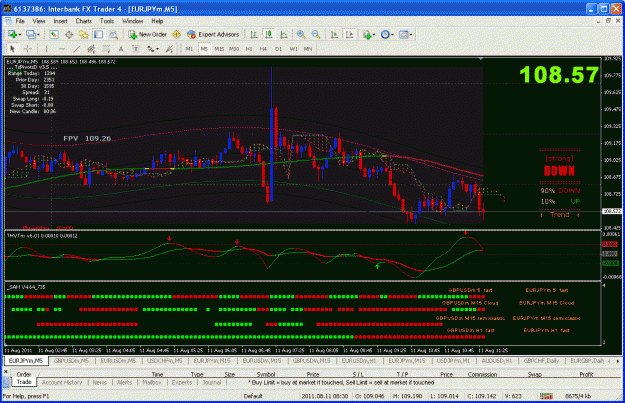Select the Trendline tool
Viewport: 625px width, 403px height.
(x=77, y=49)
